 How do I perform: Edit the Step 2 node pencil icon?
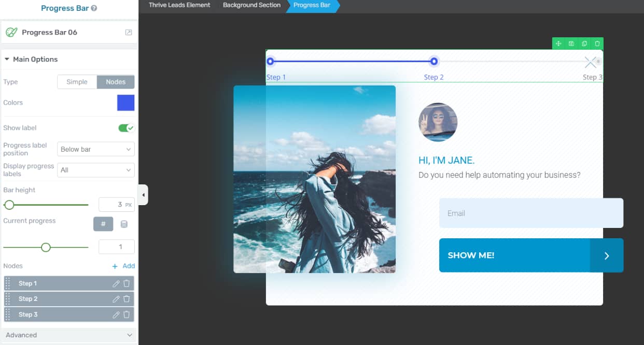(116, 299)
